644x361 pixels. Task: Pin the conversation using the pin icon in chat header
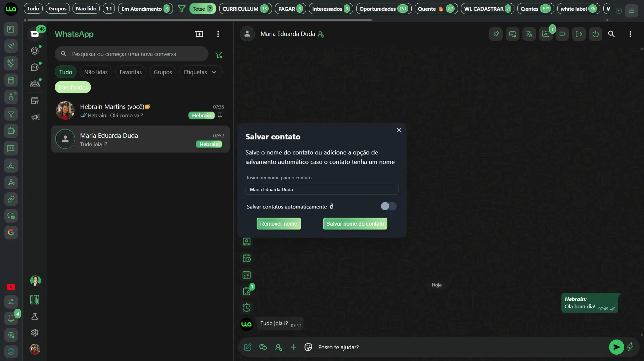496,34
